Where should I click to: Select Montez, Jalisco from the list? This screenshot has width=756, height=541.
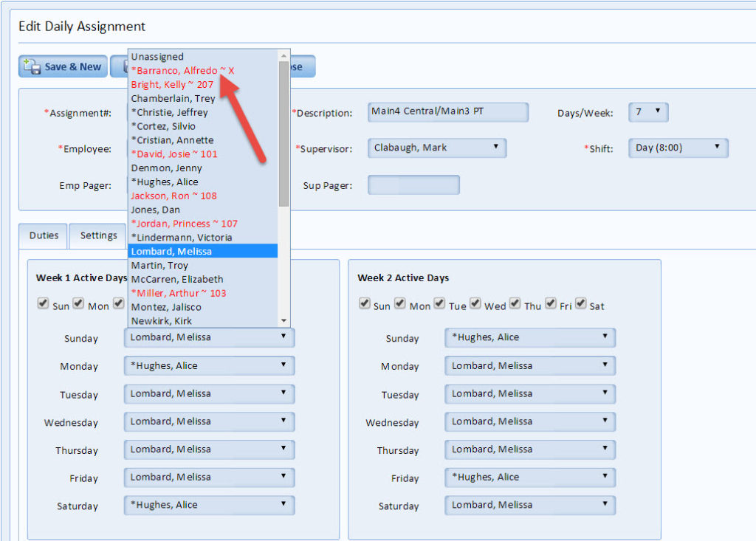point(202,307)
